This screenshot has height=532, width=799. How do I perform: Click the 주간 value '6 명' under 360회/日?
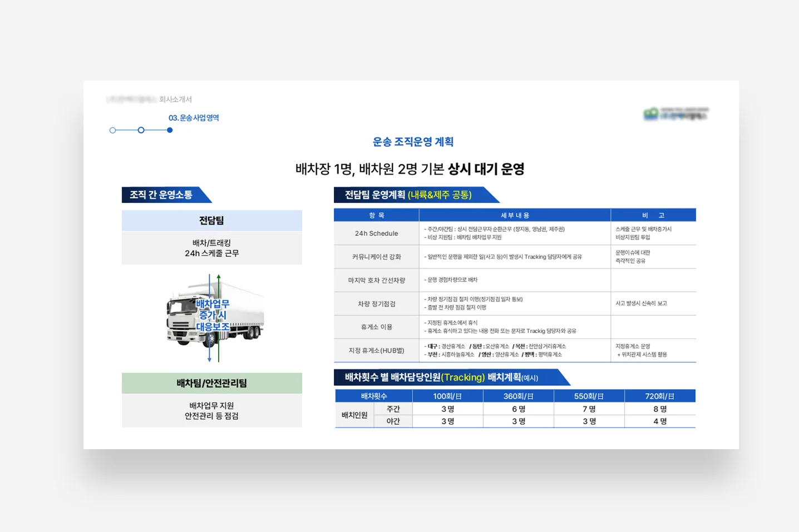[x=519, y=409]
